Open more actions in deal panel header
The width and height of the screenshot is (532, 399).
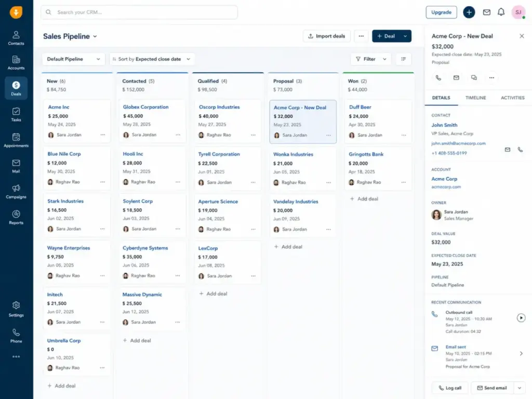[x=491, y=78]
